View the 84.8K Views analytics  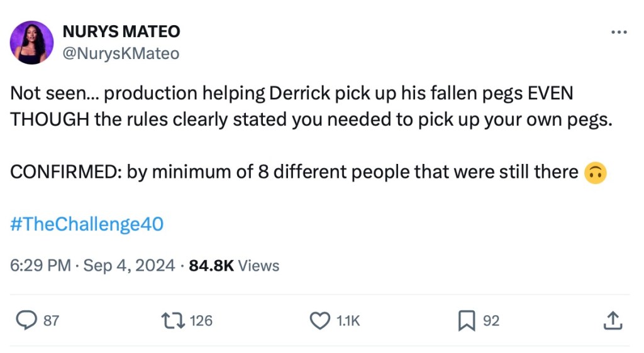click(234, 266)
